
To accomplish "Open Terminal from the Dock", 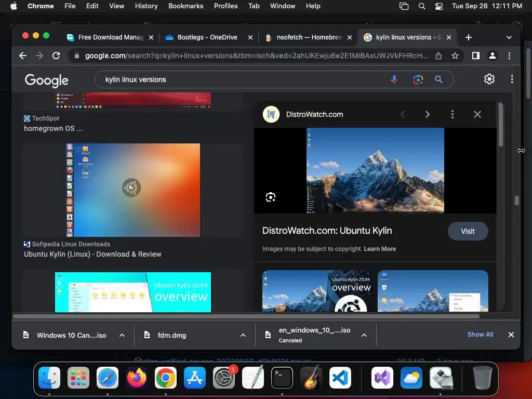I will (x=282, y=378).
